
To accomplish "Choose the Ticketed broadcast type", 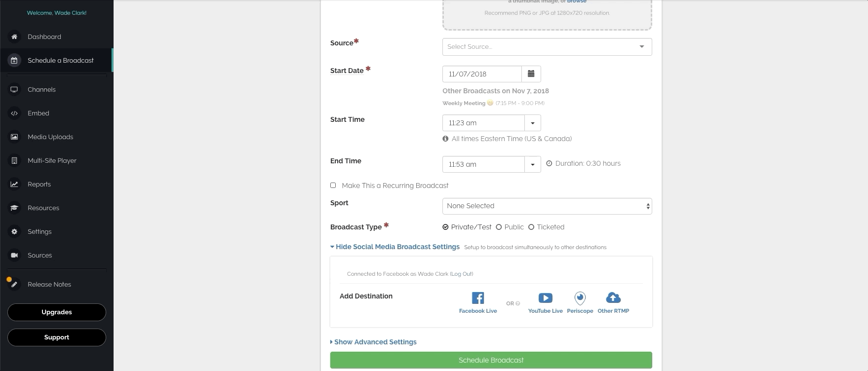I will 531,227.
